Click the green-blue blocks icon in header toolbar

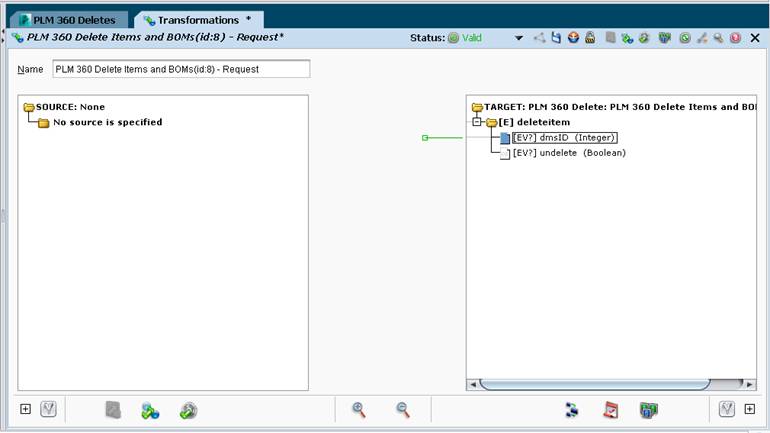[x=627, y=38]
